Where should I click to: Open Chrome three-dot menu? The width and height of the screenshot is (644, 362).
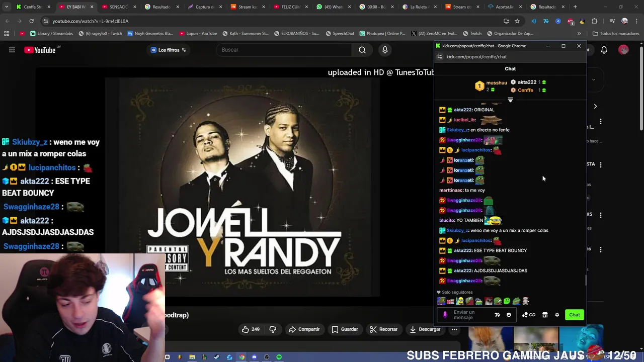636,21
